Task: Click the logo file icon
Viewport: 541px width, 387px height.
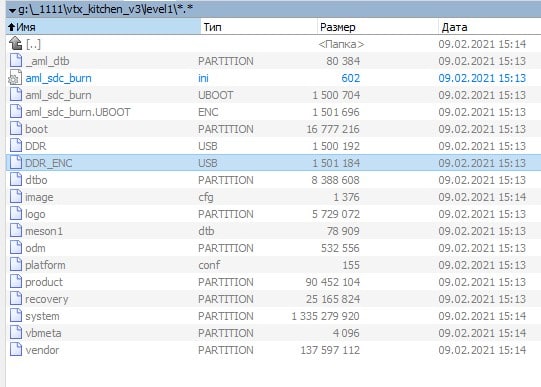Action: coord(16,213)
